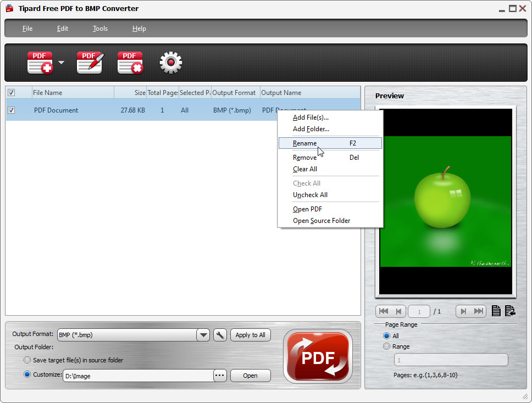The height and width of the screenshot is (403, 532).
Task: Click the output settings wrench icon
Action: point(220,335)
